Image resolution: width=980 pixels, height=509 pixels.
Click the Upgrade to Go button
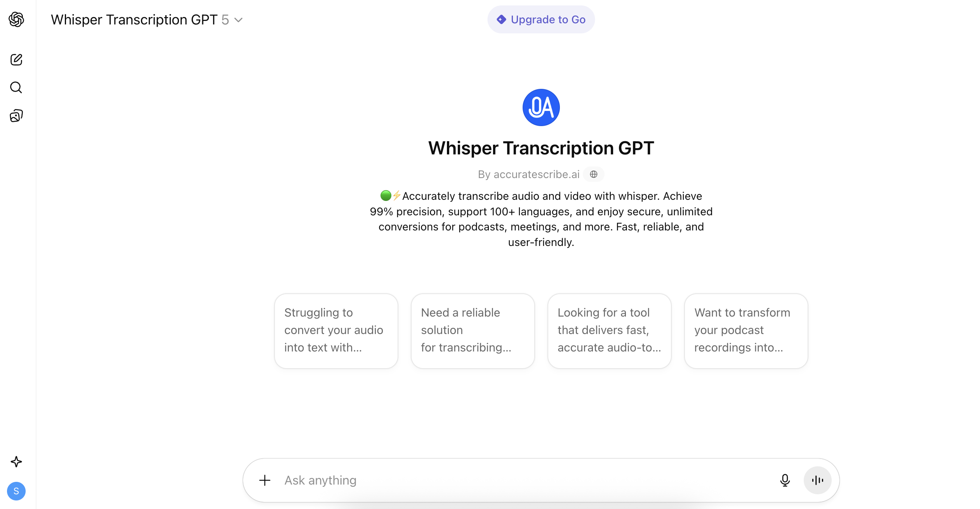[541, 19]
